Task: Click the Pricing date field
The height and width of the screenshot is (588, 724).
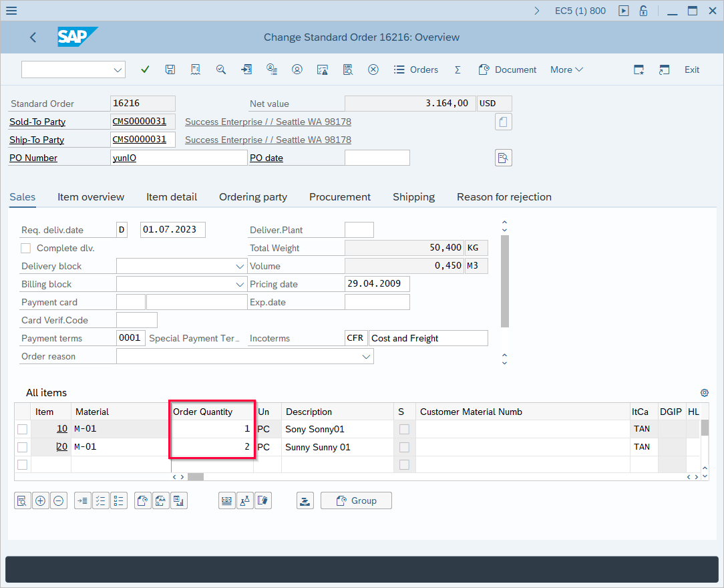Action: tap(377, 283)
